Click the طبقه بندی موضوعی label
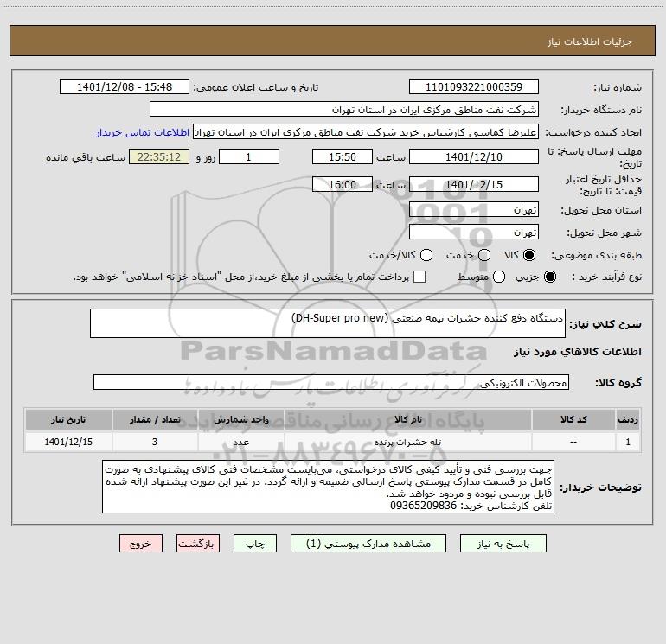Screen dimensions: 666x644 [596, 255]
